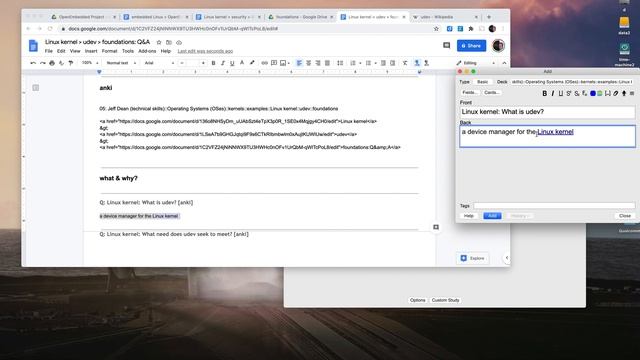Click the Clear formatting icon in Docs
The height and width of the screenshot is (360, 640).
pos(405,63)
